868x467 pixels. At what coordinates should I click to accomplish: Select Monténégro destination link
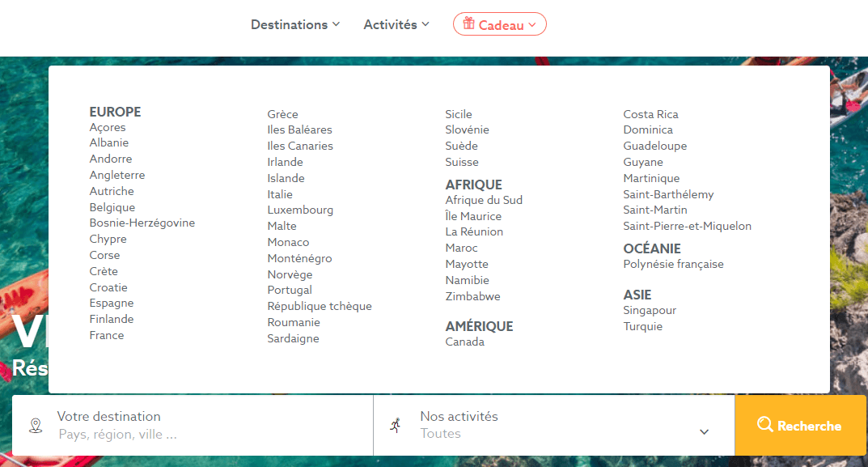pyautogui.click(x=300, y=258)
